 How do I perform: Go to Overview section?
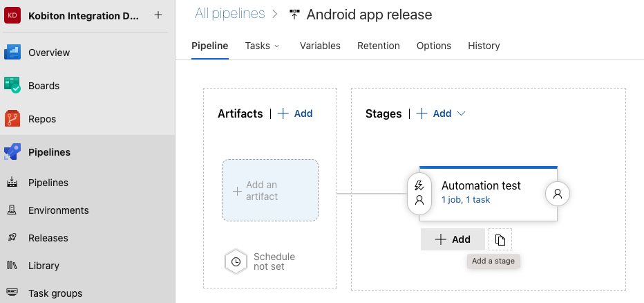(x=49, y=53)
